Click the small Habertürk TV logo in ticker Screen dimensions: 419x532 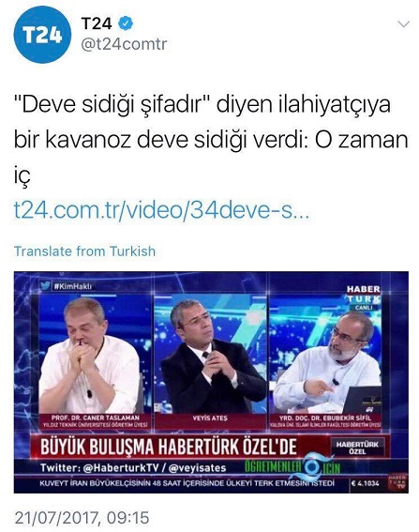click(397, 483)
